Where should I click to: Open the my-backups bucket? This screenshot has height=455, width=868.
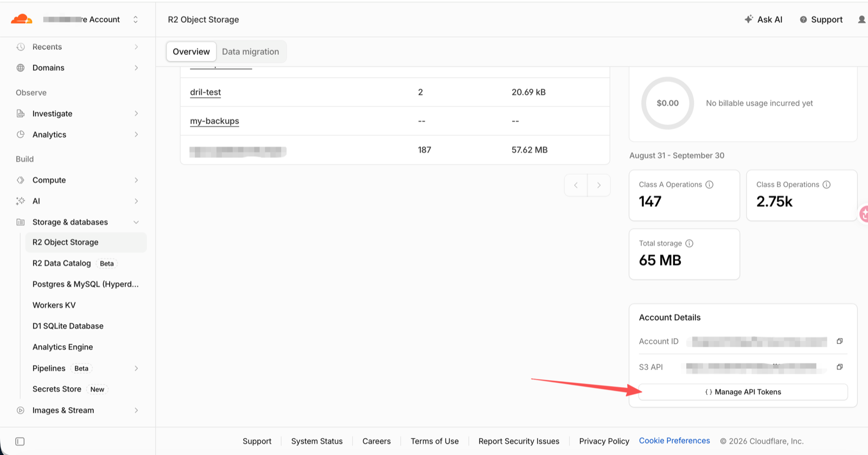(214, 121)
